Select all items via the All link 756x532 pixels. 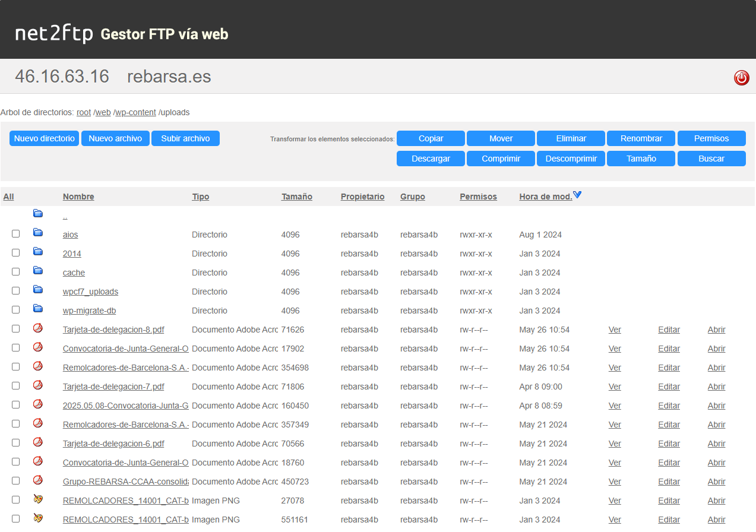click(x=8, y=197)
